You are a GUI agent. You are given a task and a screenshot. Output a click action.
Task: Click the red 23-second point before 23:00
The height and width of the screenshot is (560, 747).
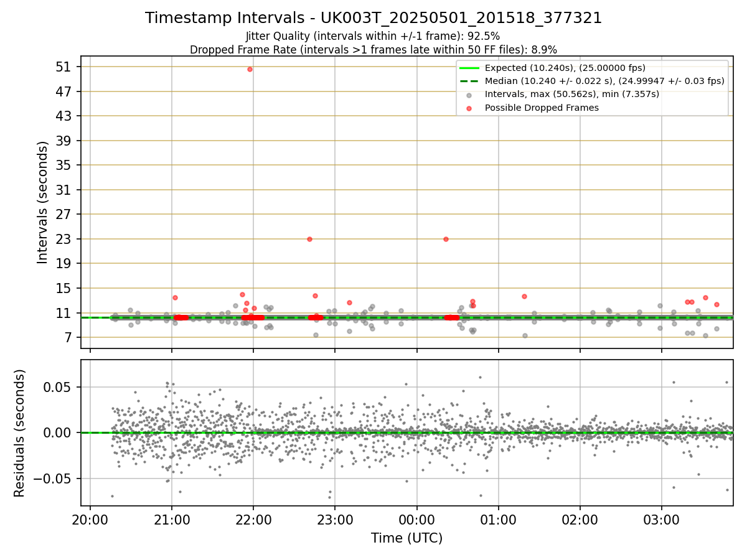[309, 239]
